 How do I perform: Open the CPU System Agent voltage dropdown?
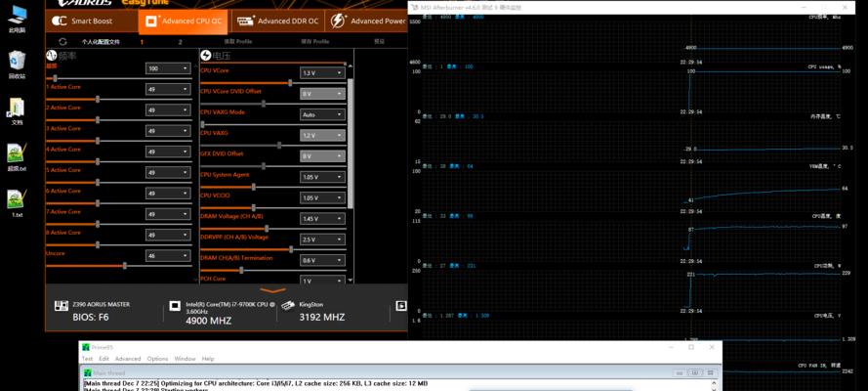click(323, 177)
